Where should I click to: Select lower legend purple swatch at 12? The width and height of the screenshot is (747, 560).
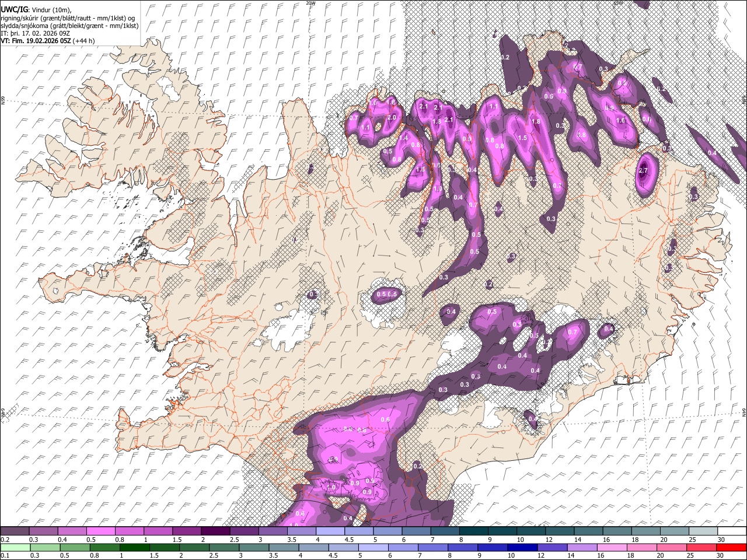[x=552, y=547]
